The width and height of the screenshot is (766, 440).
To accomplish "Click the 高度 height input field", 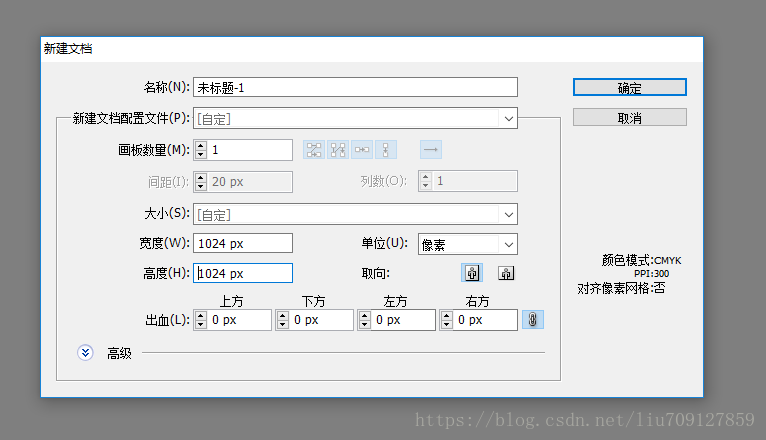I will tap(243, 273).
